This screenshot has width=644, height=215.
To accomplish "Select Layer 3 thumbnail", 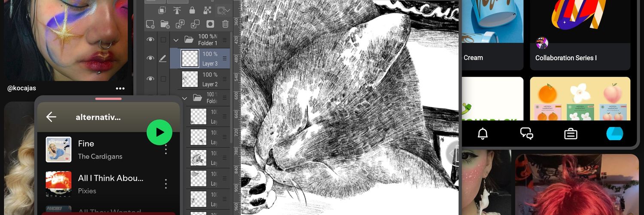I will (x=190, y=58).
